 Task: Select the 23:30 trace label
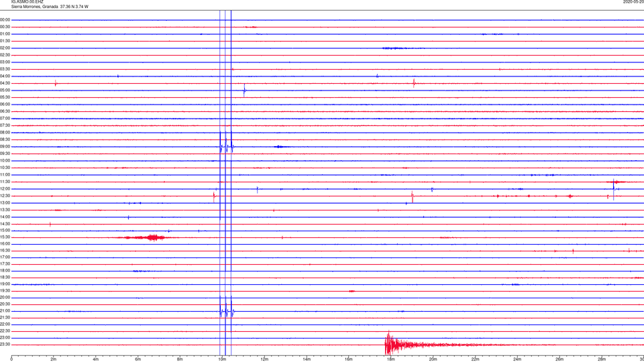pyautogui.click(x=5, y=345)
